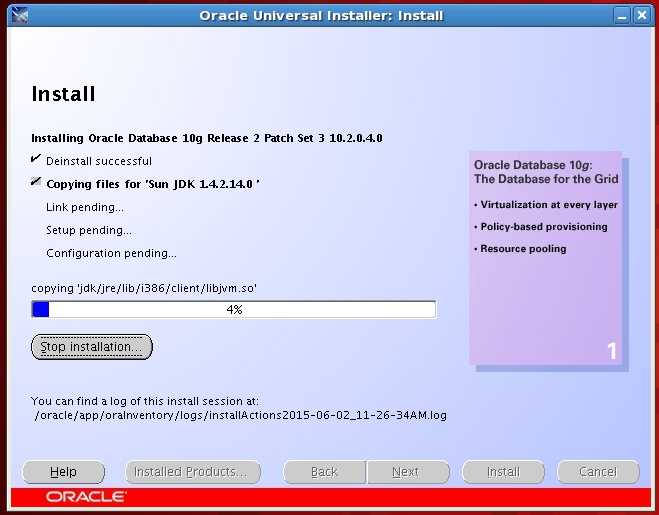Click the installActions log file path
The image size is (659, 515).
(x=240, y=415)
